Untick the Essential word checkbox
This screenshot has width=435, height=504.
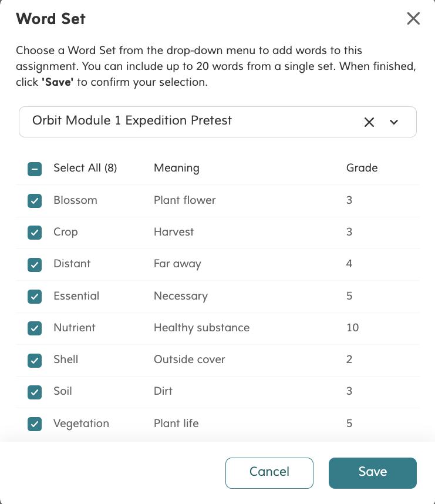pos(35,296)
